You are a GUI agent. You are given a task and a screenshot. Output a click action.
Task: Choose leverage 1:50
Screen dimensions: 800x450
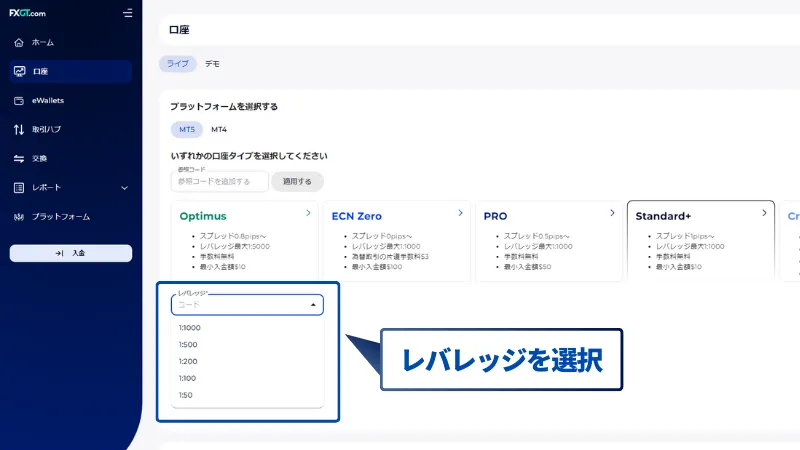(247, 395)
